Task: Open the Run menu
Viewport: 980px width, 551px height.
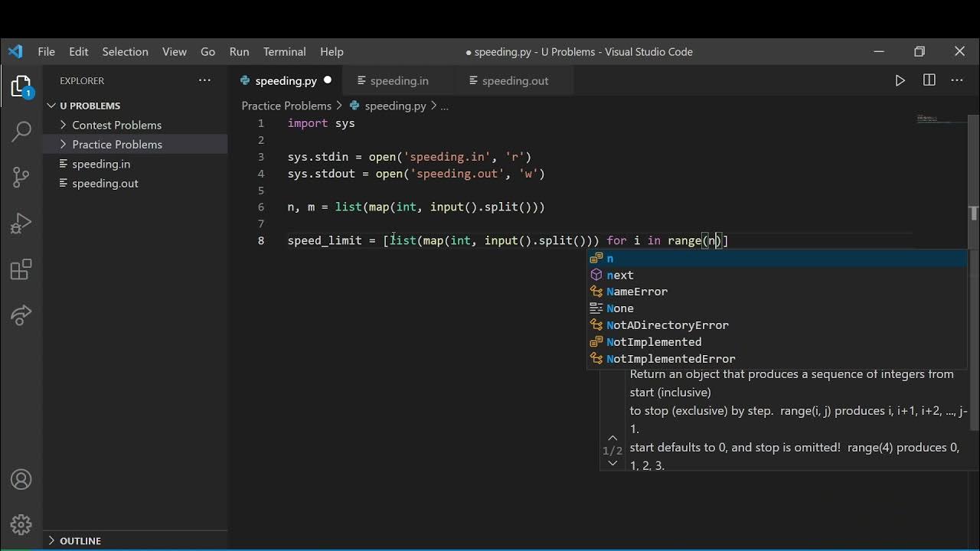Action: coord(239,51)
